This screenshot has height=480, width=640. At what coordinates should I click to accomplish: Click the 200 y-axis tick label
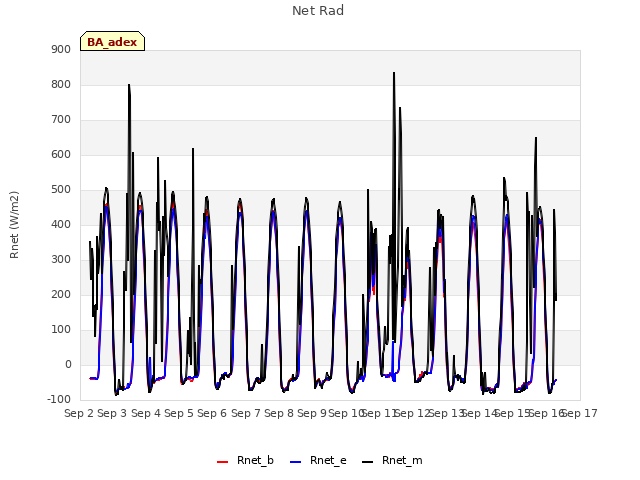click(x=61, y=295)
